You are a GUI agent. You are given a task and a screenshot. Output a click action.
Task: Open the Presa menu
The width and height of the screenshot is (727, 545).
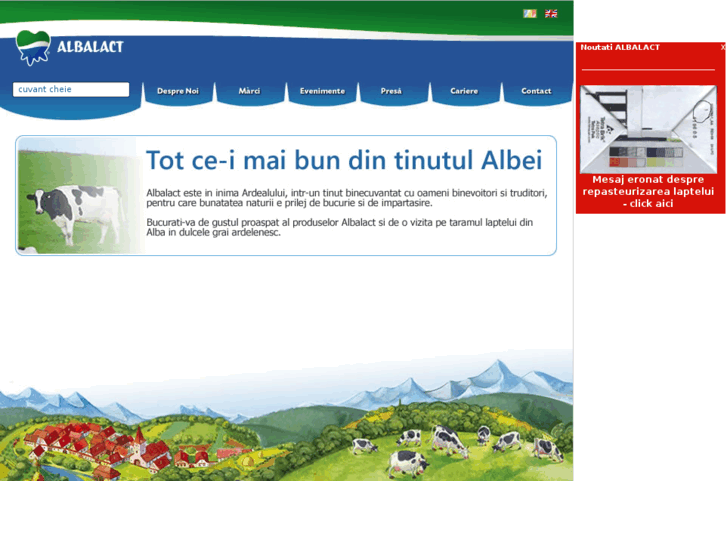[391, 91]
